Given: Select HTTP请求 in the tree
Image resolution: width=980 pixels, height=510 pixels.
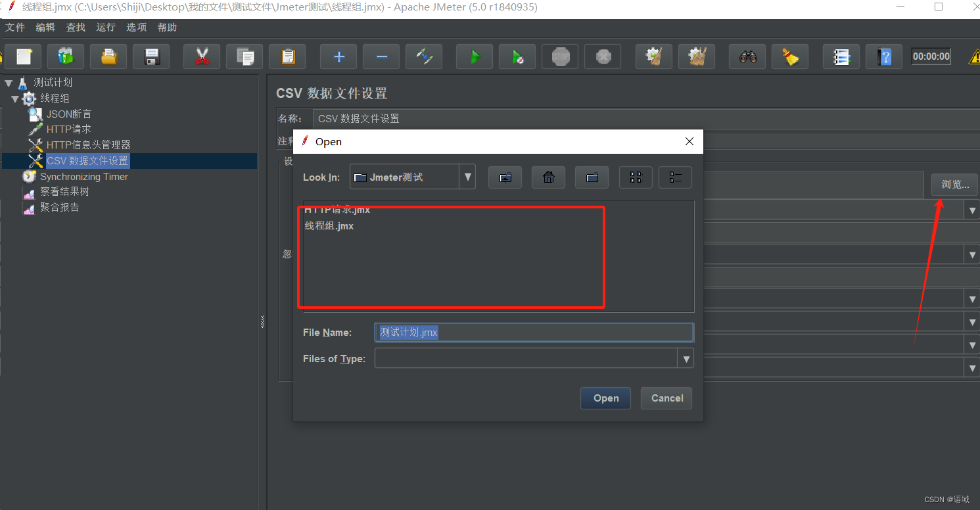Looking at the screenshot, I should [68, 129].
